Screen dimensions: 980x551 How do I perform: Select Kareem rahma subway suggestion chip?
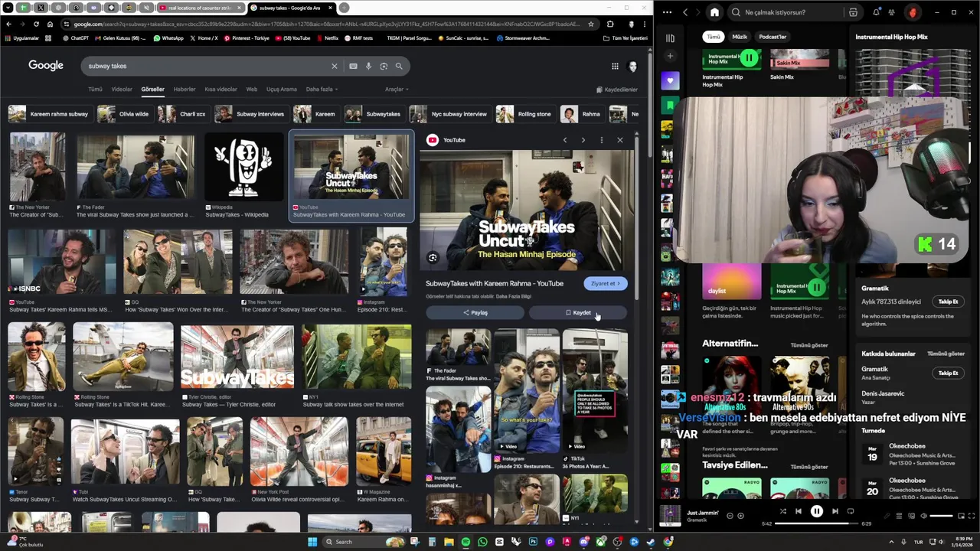tap(51, 114)
